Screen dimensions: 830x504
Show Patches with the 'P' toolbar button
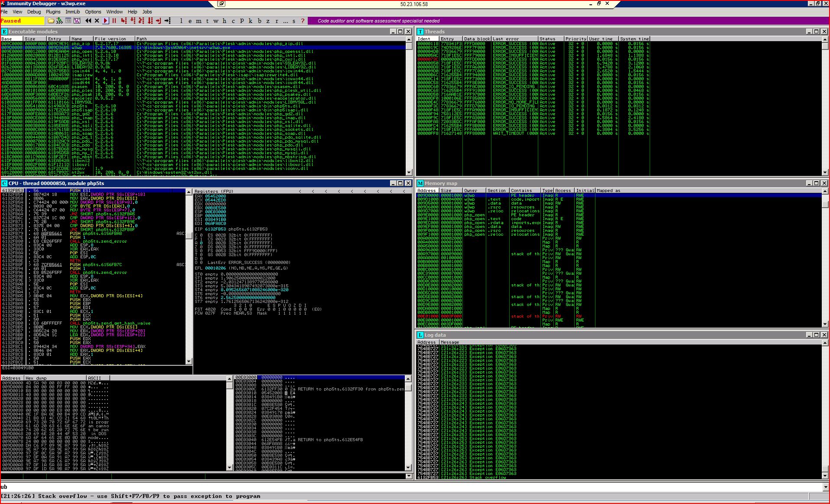click(242, 20)
